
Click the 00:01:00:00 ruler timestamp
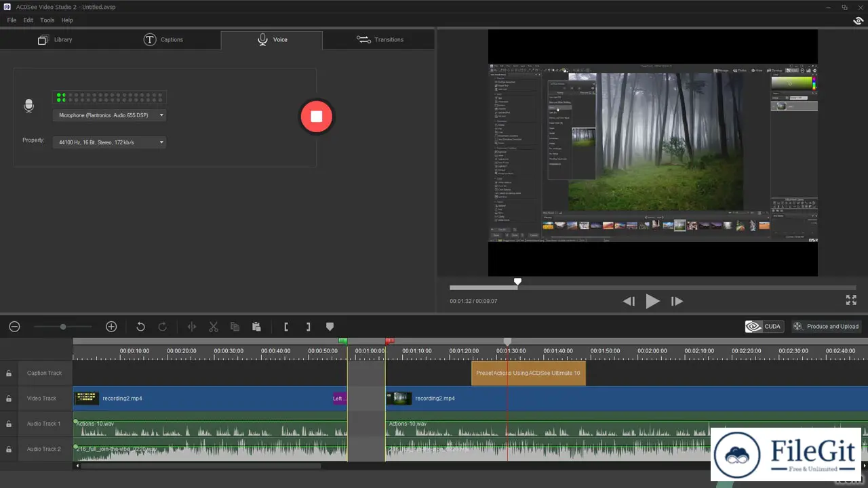(x=370, y=351)
